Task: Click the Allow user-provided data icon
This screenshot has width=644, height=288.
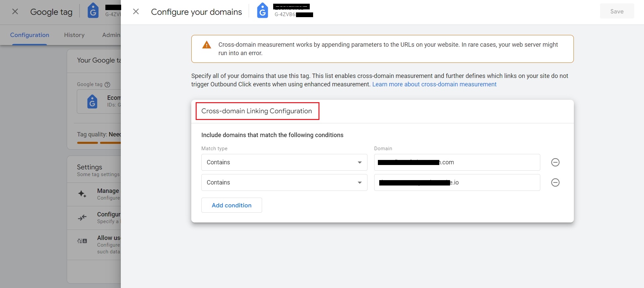Action: (82, 241)
